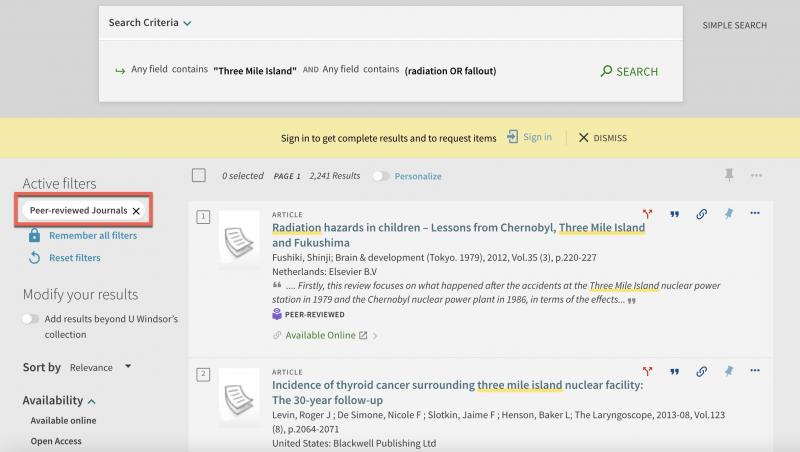This screenshot has width=800, height=452.
Task: Switch to Simple Search
Action: [734, 25]
